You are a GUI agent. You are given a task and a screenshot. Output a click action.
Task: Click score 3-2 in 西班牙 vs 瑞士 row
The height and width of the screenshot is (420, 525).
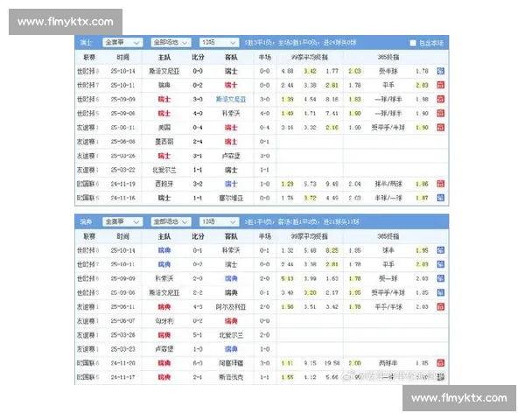tap(198, 184)
